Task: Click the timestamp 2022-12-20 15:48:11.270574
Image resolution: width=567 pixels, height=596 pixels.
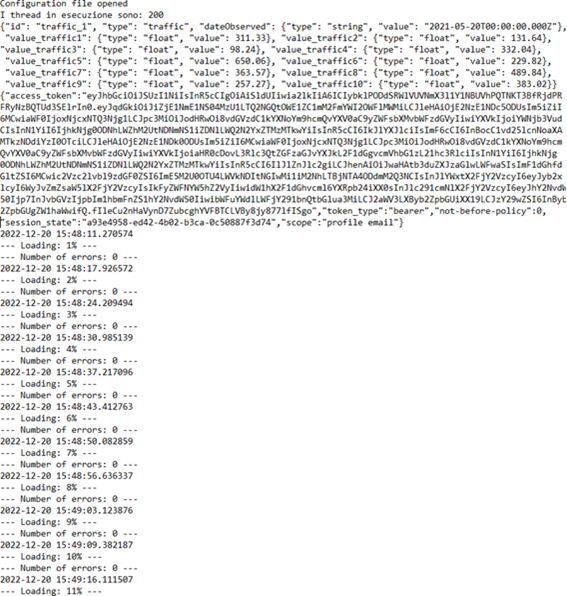Action: (67, 234)
